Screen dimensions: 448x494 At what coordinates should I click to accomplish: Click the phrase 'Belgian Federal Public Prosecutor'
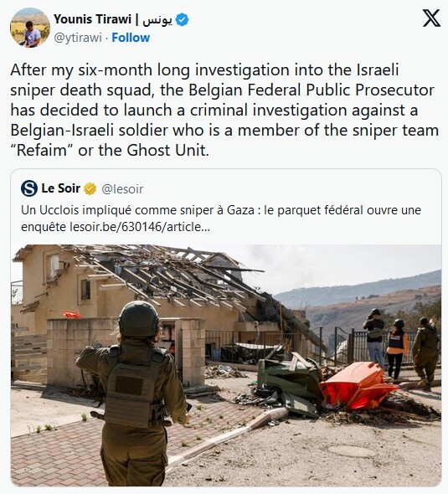[x=312, y=90]
